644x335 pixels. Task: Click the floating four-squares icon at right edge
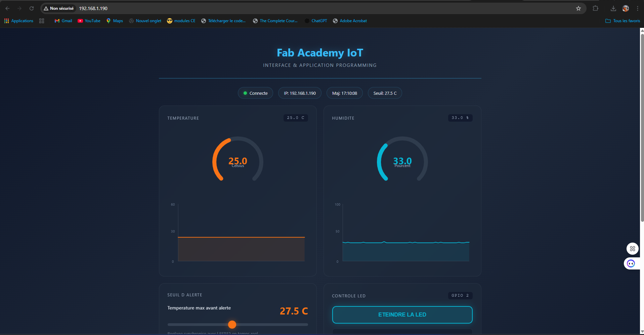click(633, 249)
